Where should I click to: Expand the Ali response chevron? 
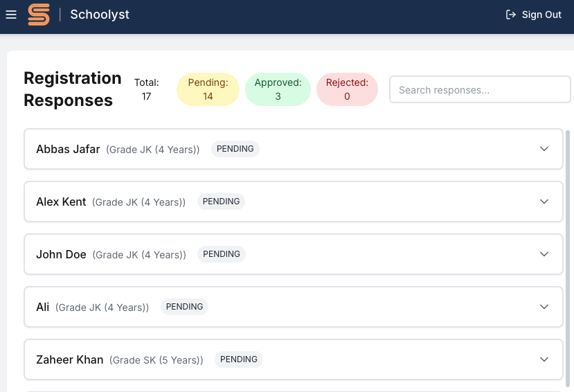[x=544, y=307]
